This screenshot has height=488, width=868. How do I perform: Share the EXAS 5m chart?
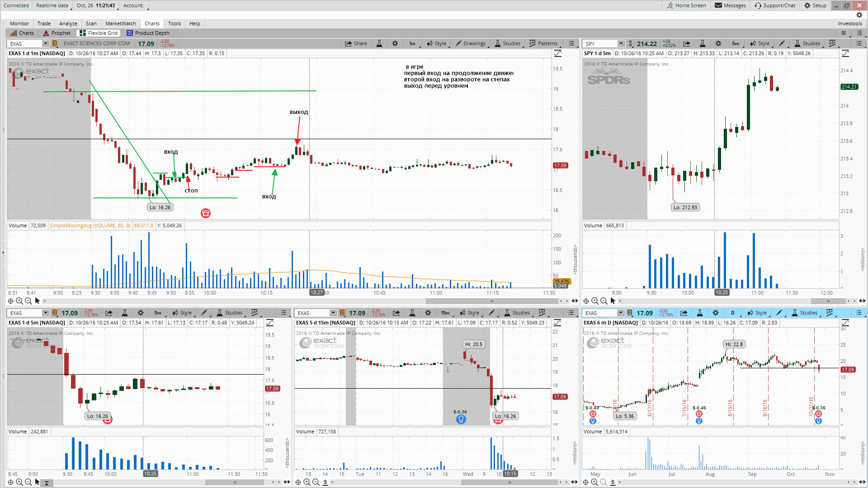coord(109,313)
